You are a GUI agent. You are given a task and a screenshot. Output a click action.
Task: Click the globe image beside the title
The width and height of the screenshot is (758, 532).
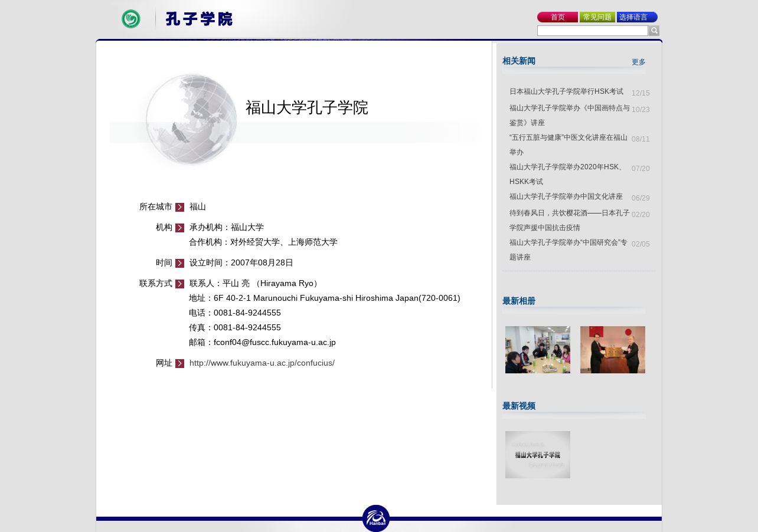(191, 119)
